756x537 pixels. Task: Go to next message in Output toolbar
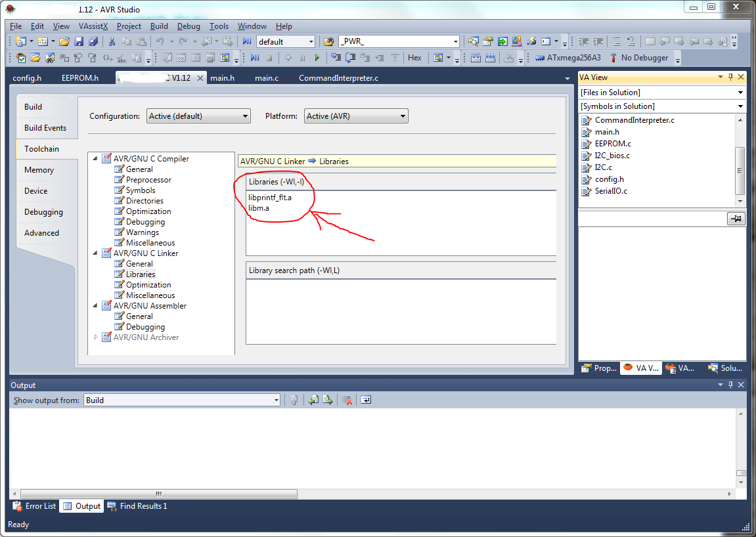point(328,400)
